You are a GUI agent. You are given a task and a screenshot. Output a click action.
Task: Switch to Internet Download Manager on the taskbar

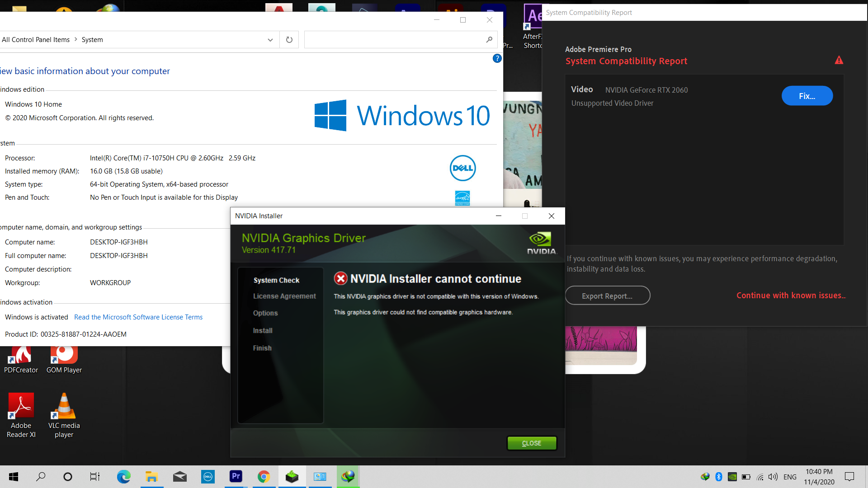pyautogui.click(x=348, y=477)
